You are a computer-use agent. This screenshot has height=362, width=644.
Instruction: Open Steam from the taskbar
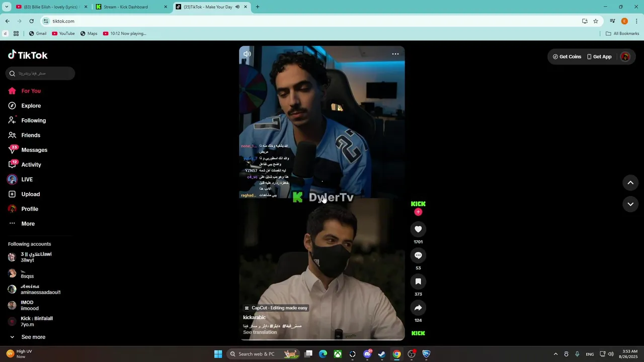pyautogui.click(x=382, y=354)
